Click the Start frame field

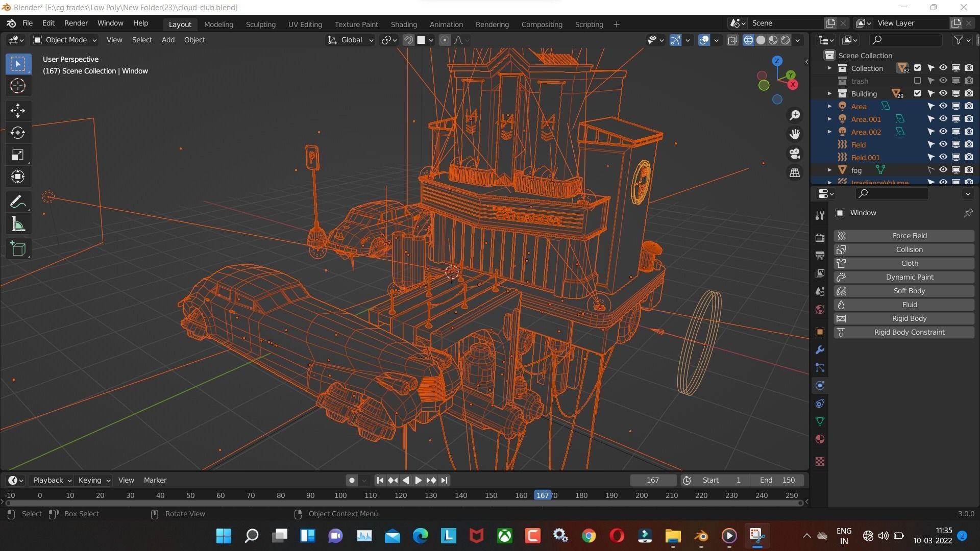point(721,480)
